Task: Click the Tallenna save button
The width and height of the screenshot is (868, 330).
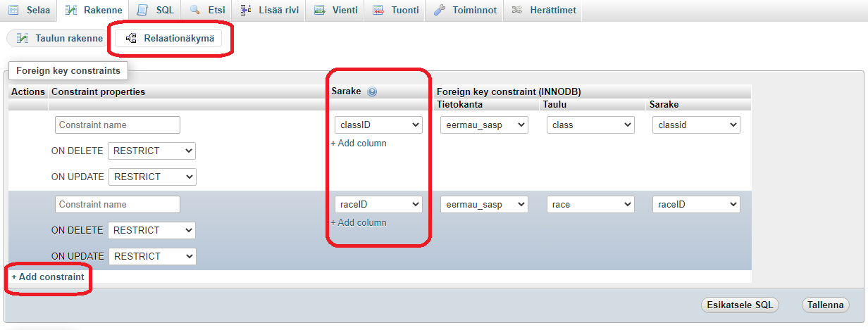Action: coord(825,305)
